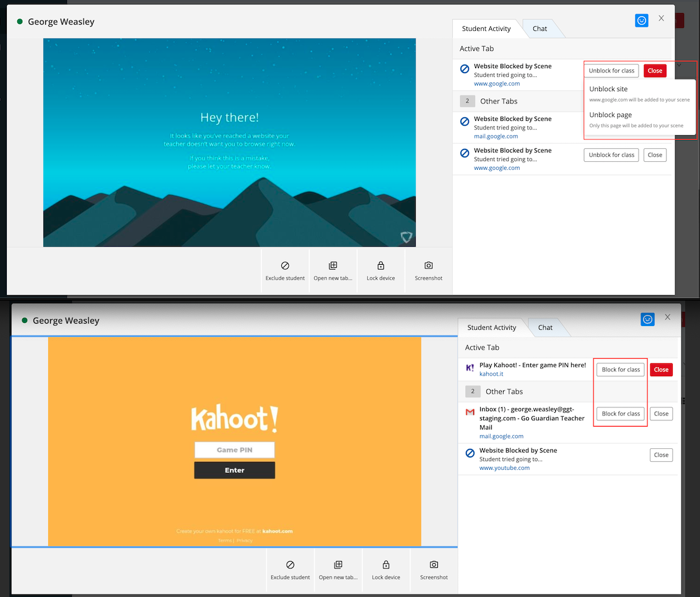Image resolution: width=700 pixels, height=597 pixels.
Task: Click blocked icon beside active tab www.google.com
Action: [x=465, y=69]
